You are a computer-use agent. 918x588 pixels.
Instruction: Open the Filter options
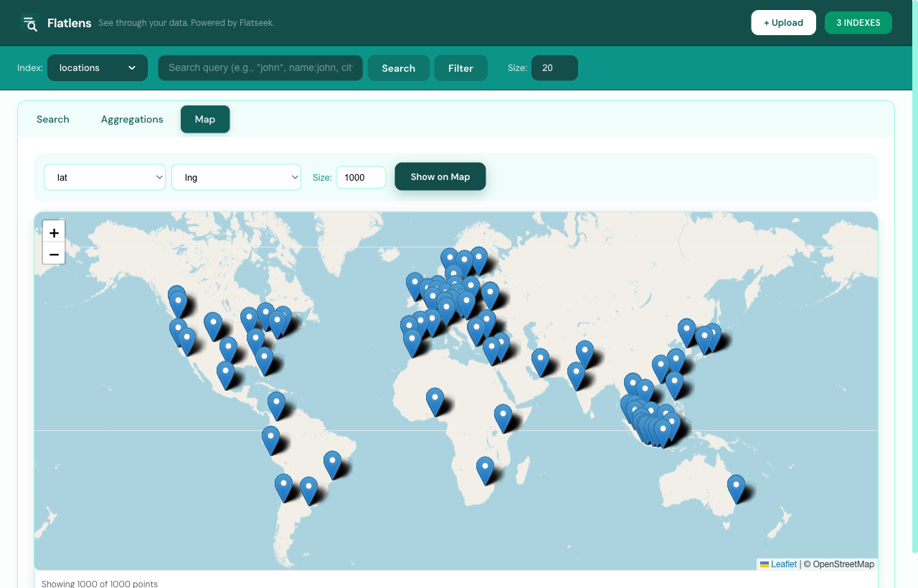pos(460,67)
